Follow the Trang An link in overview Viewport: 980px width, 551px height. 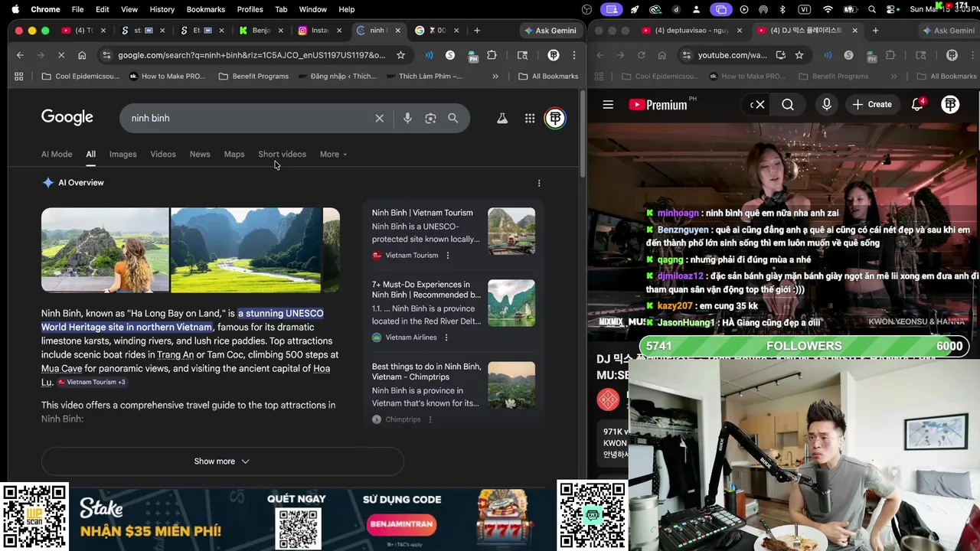175,354
